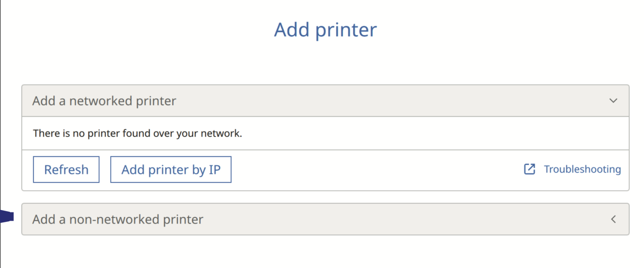This screenshot has width=644, height=268.
Task: Click the word "Refresh" inside its button
Action: (x=66, y=170)
